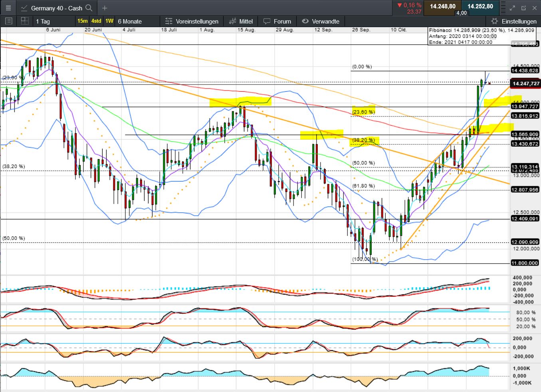The image size is (541, 392).
Task: Click the current price label 14.247,727
Action: click(525, 84)
